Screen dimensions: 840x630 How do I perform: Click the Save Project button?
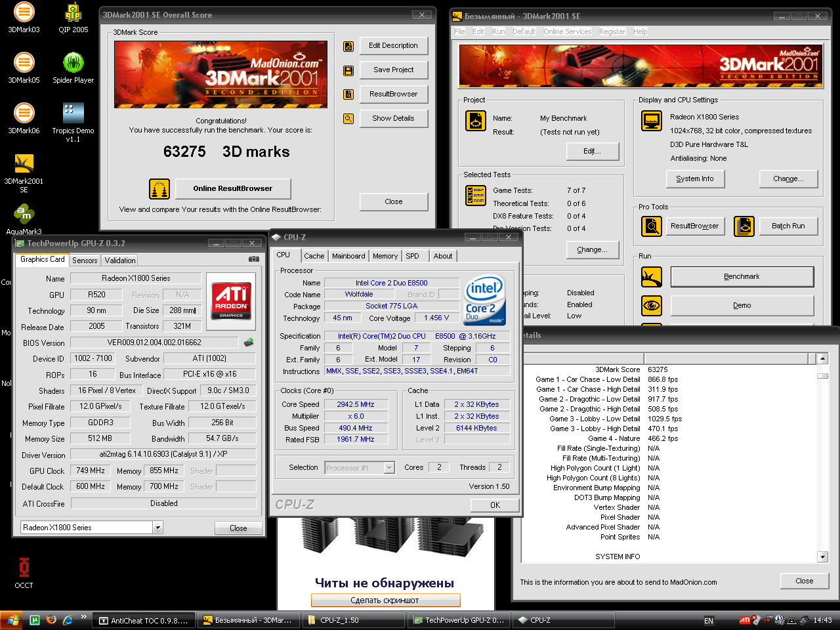coord(393,70)
